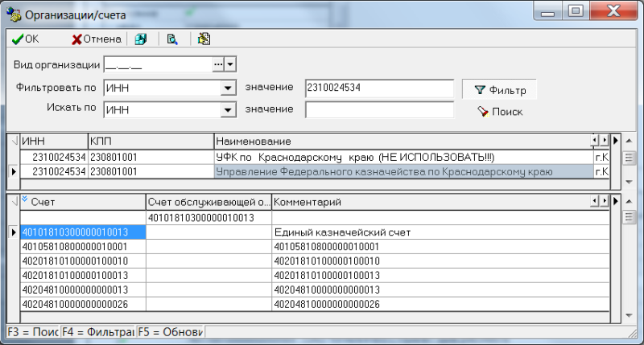The height and width of the screenshot is (345, 644).
Task: Click organizations grid top-left corner selector
Action: coord(14,141)
